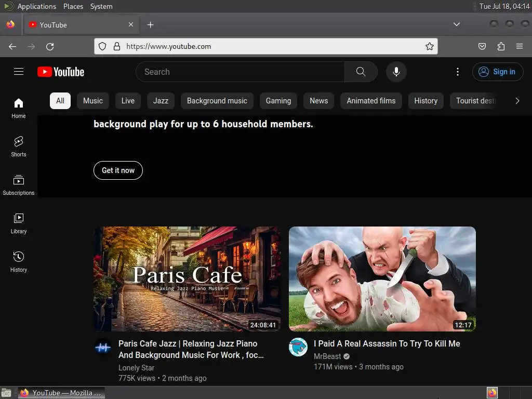Click the padlock site security icon
Viewport: 532px width, 399px height.
coord(117,46)
